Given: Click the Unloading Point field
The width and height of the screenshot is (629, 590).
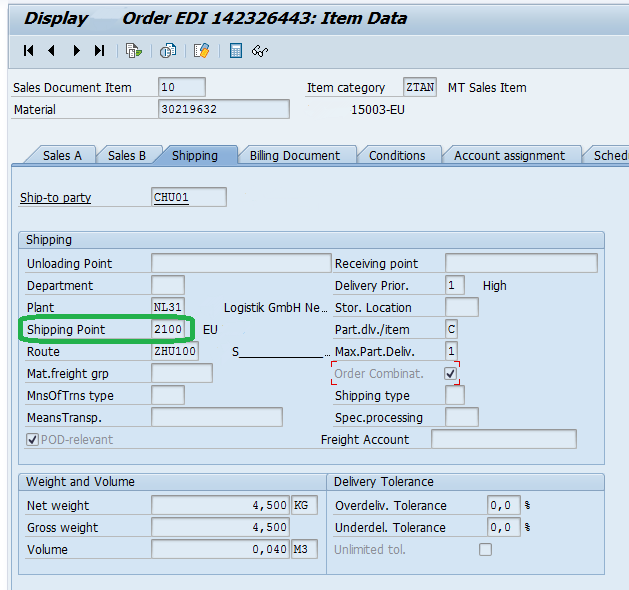Looking at the screenshot, I should click(x=241, y=263).
